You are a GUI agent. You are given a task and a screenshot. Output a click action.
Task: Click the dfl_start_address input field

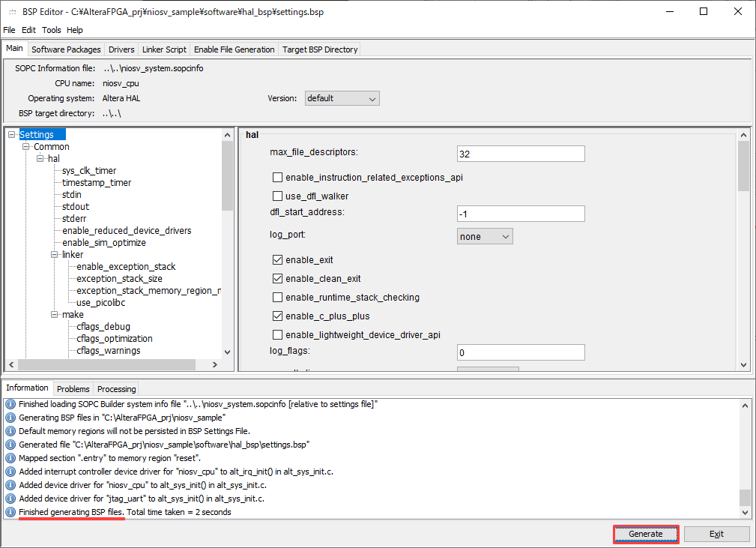point(521,214)
